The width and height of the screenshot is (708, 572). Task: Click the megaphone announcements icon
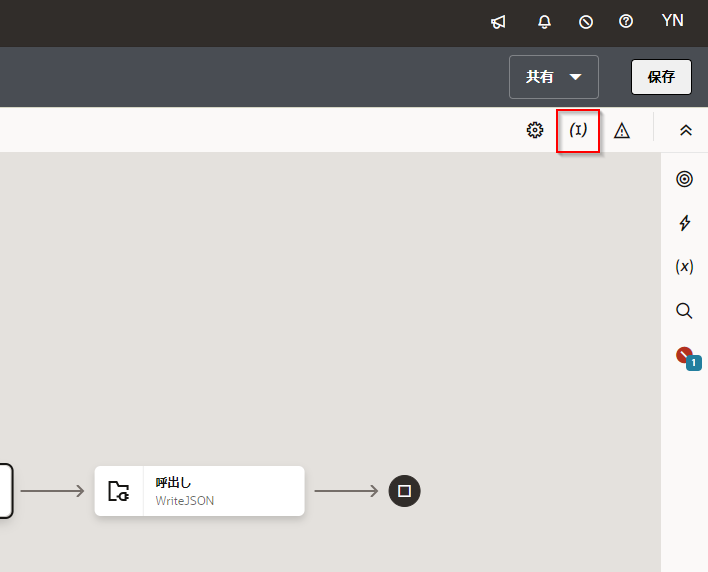[x=498, y=21]
